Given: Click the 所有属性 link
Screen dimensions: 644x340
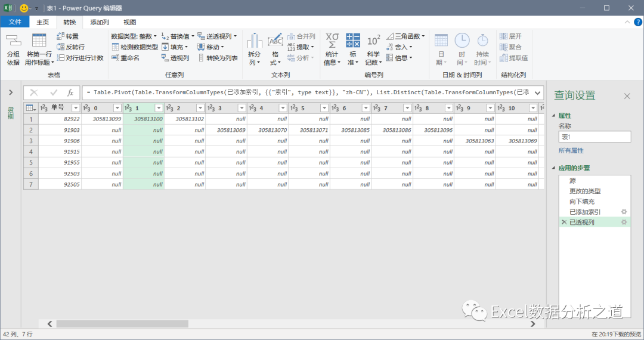Looking at the screenshot, I should point(571,151).
